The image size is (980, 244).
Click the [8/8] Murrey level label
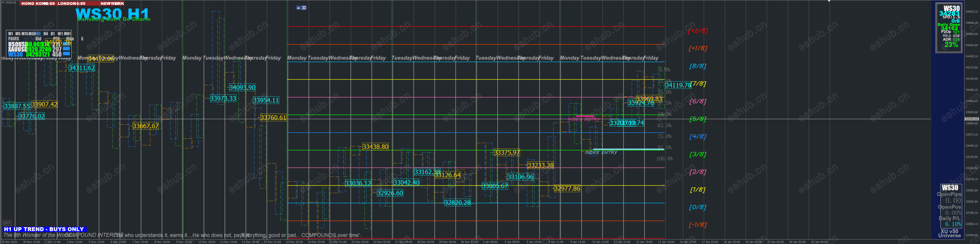pos(698,66)
